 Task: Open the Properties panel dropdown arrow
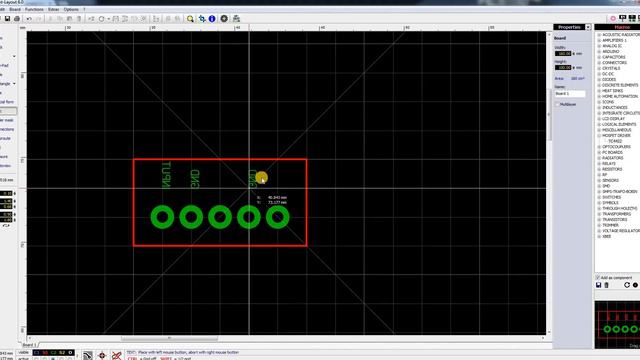point(588,27)
